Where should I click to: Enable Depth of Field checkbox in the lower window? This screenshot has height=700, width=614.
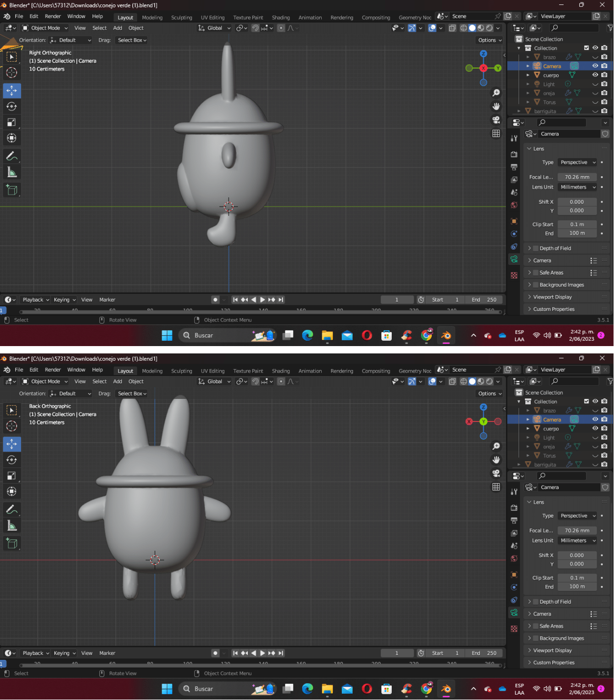point(536,602)
